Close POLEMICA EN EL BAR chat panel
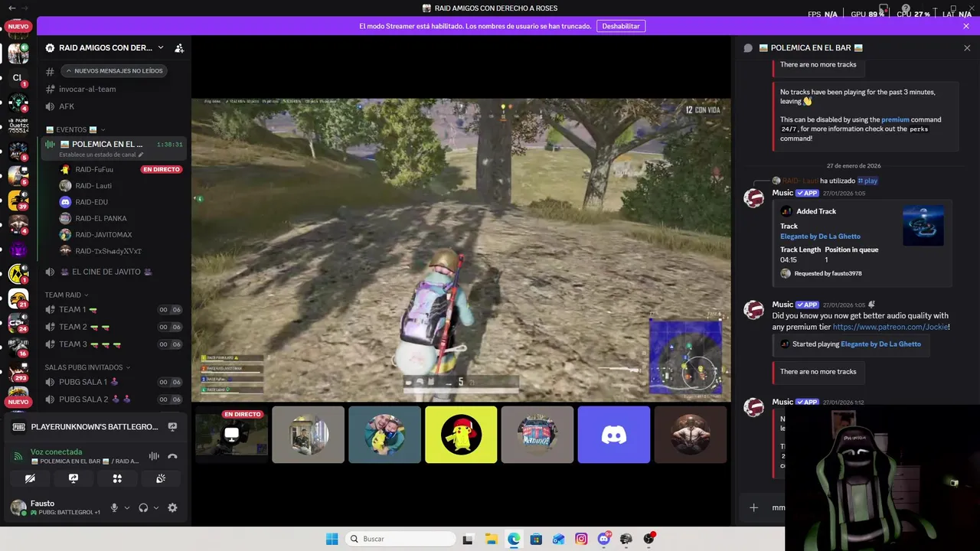This screenshot has width=980, height=551. pos(967,47)
